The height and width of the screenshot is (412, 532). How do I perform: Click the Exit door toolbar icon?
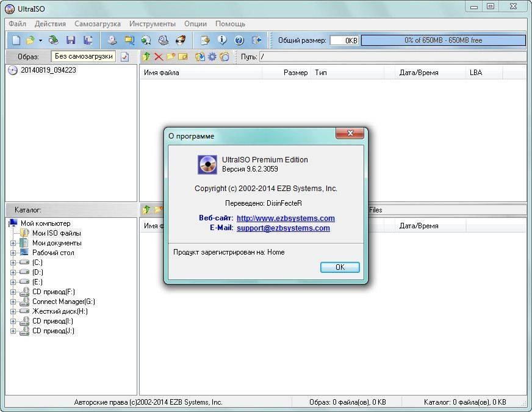256,40
